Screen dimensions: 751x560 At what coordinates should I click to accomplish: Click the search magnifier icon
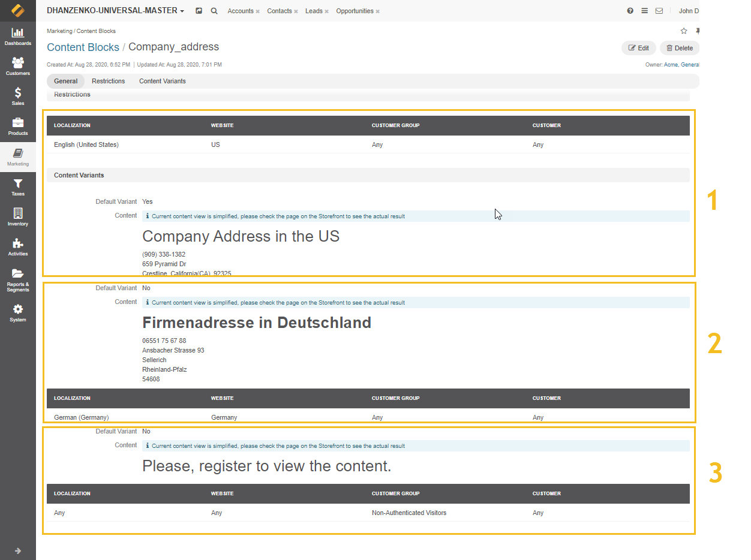coord(214,11)
